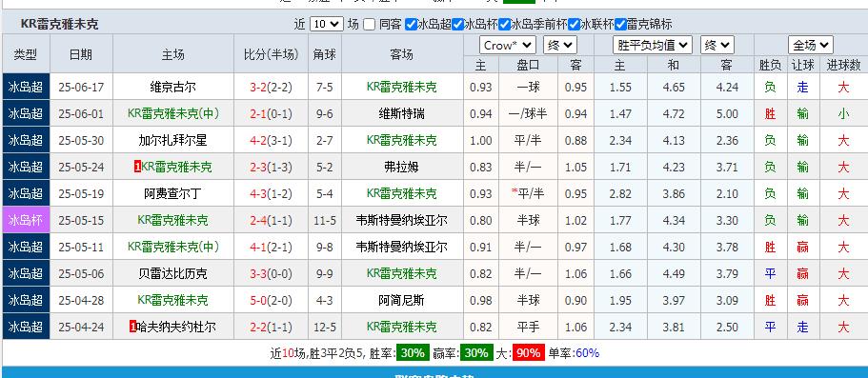
Task: Click the 单率 60% value
Action: (587, 352)
